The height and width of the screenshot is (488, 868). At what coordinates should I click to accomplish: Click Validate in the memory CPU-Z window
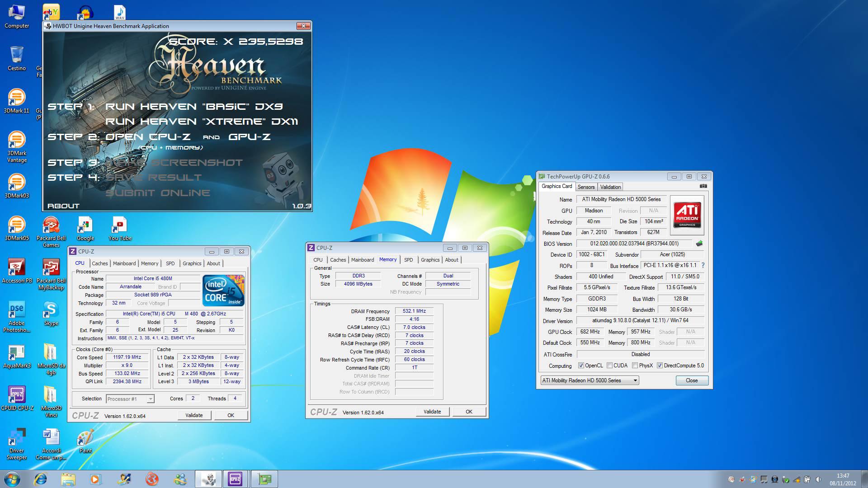click(432, 412)
